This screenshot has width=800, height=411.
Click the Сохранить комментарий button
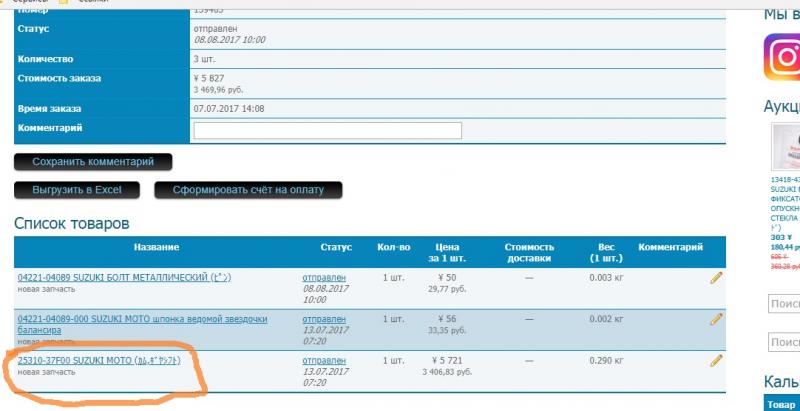point(93,162)
